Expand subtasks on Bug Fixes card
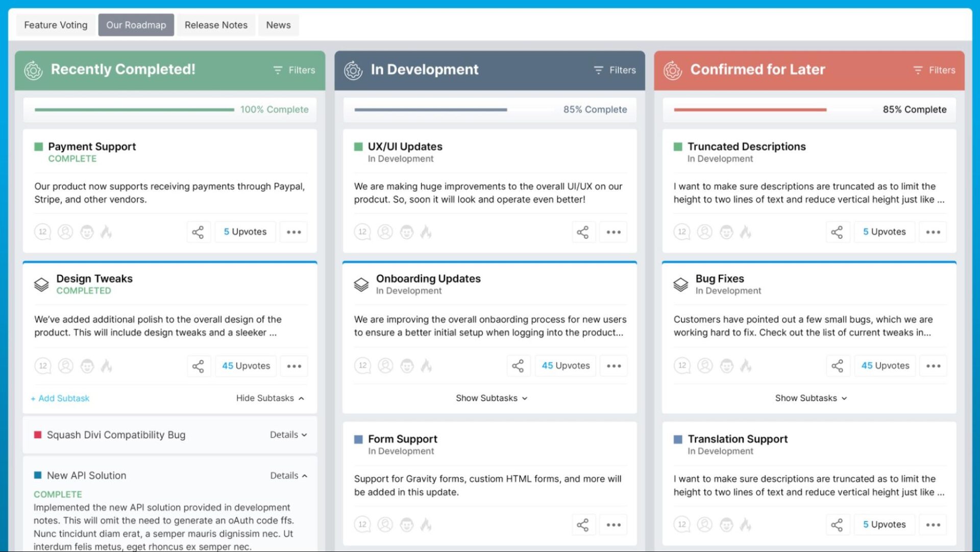This screenshot has width=980, height=552. [810, 397]
